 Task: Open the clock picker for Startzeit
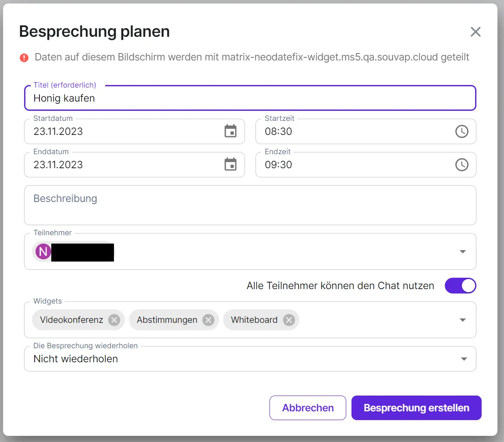461,131
